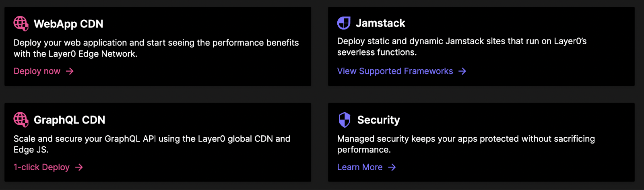Select the GraphQL CDN heading

click(70, 120)
